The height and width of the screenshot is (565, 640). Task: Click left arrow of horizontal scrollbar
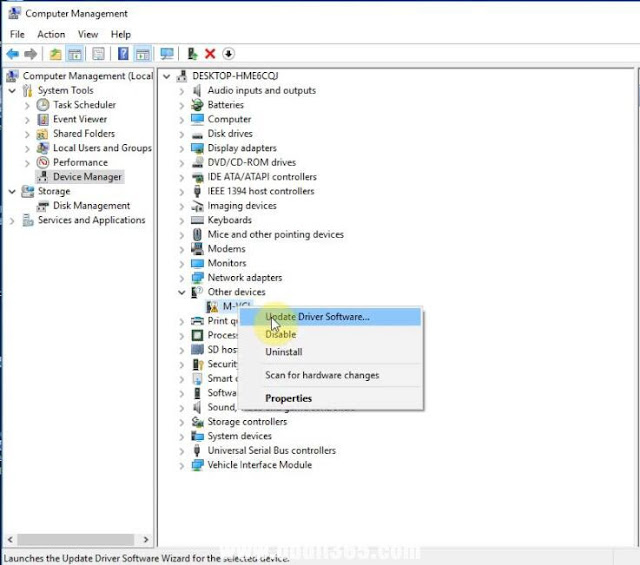point(10,540)
